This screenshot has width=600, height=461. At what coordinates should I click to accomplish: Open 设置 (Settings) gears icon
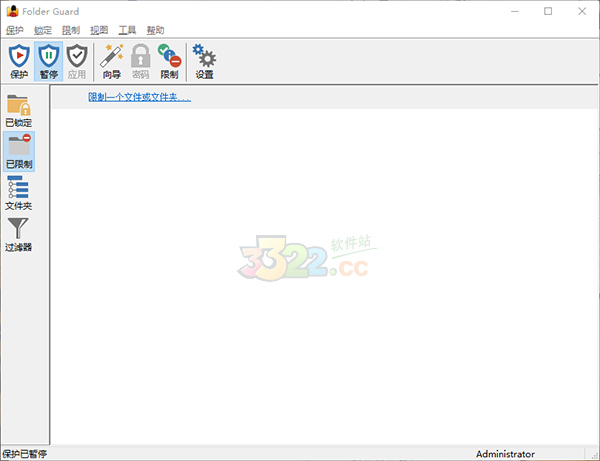[204, 61]
